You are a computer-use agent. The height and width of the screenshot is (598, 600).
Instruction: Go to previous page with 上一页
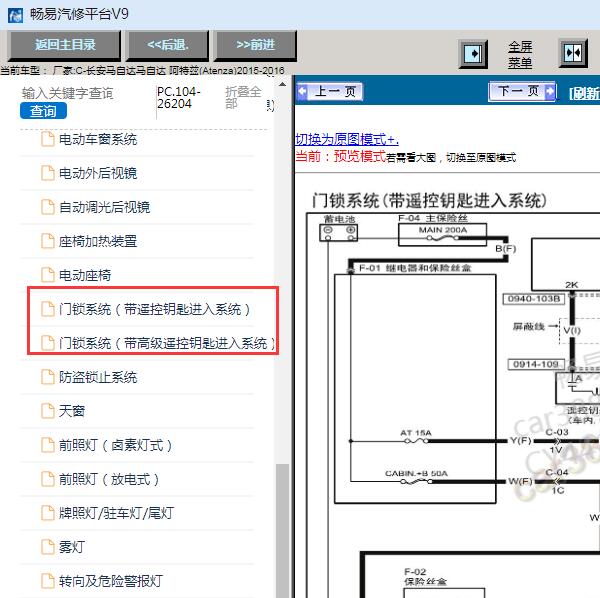[329, 91]
